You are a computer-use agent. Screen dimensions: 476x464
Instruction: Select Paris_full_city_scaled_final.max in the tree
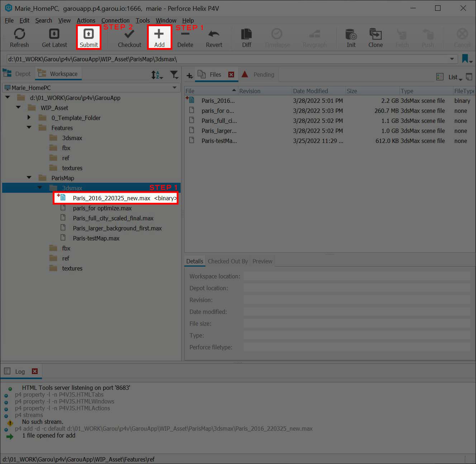(x=113, y=218)
